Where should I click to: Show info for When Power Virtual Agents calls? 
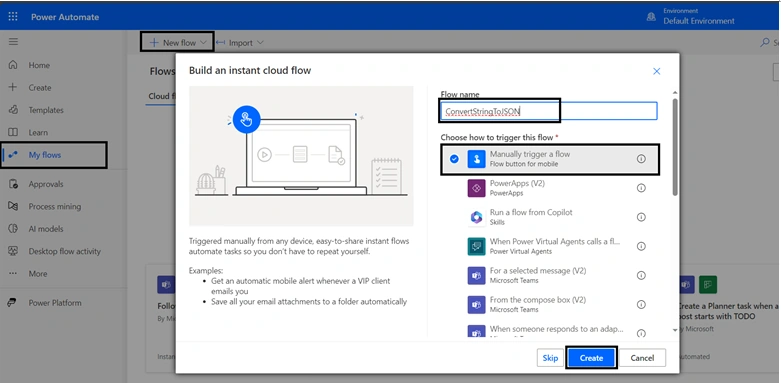pos(641,246)
